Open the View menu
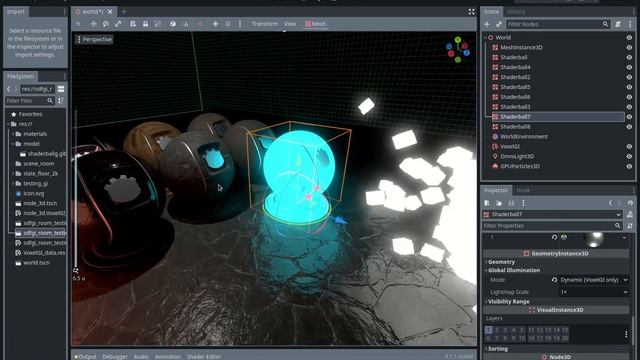The height and width of the screenshot is (360, 640). click(x=290, y=24)
